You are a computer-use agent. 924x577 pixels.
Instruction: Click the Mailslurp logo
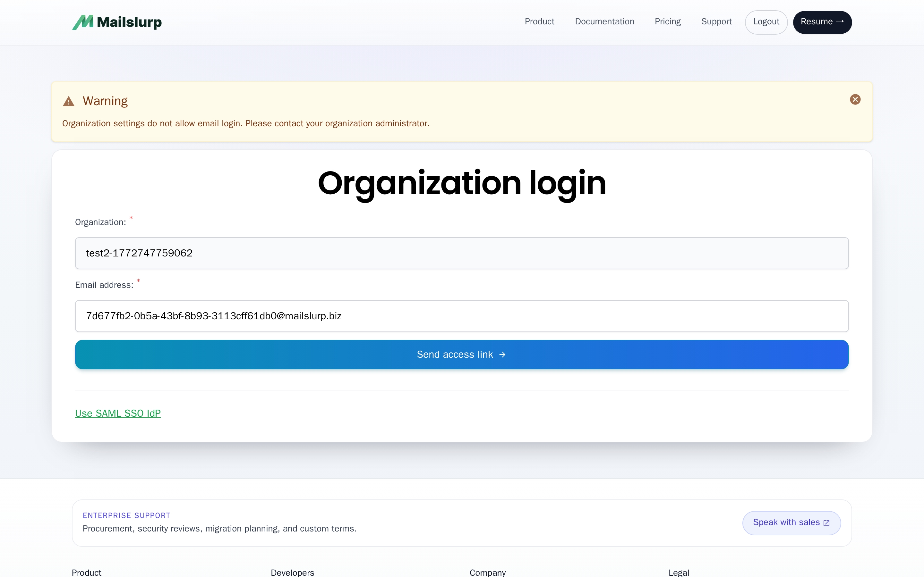tap(116, 22)
